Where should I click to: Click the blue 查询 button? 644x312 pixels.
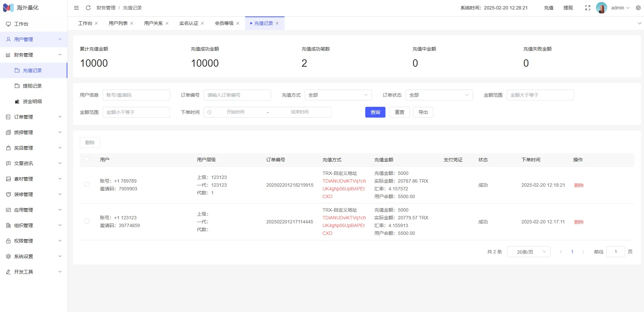pos(375,112)
